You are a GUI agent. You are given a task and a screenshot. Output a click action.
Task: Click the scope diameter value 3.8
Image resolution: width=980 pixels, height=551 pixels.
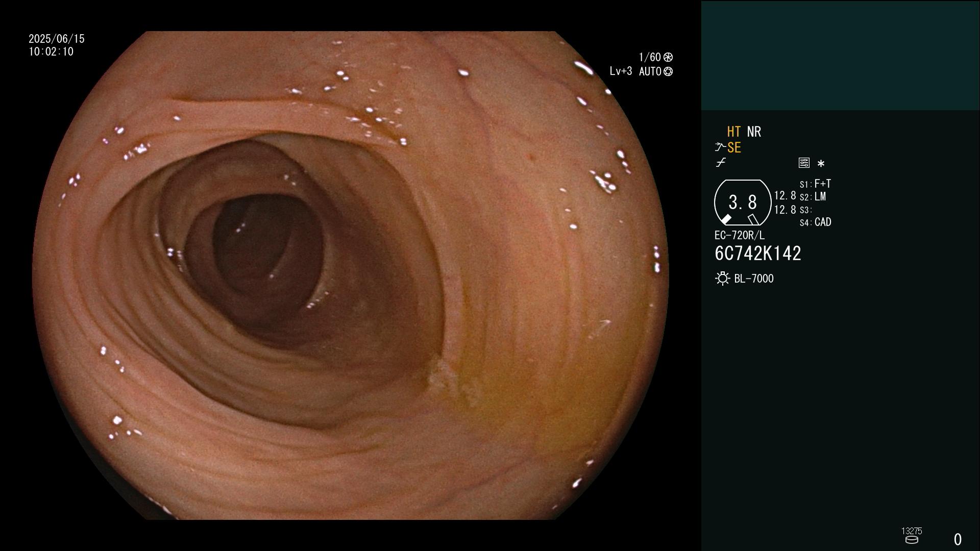[x=743, y=202]
